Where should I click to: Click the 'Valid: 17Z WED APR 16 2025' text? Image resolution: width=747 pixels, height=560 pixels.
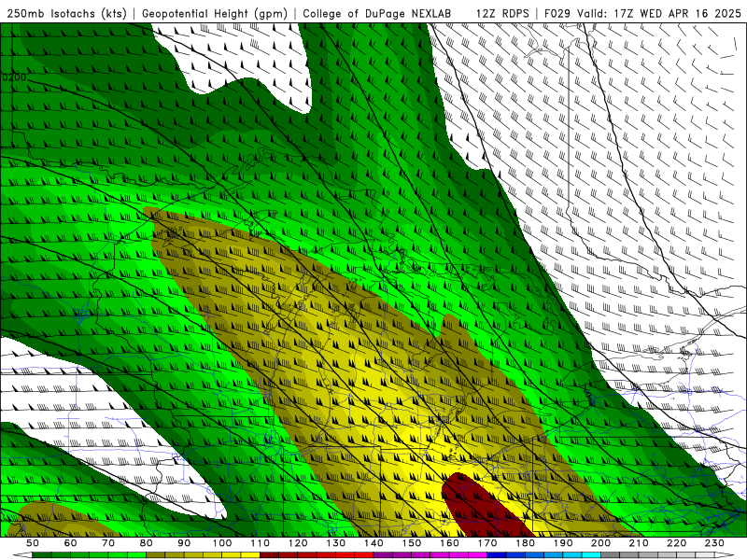click(x=659, y=14)
